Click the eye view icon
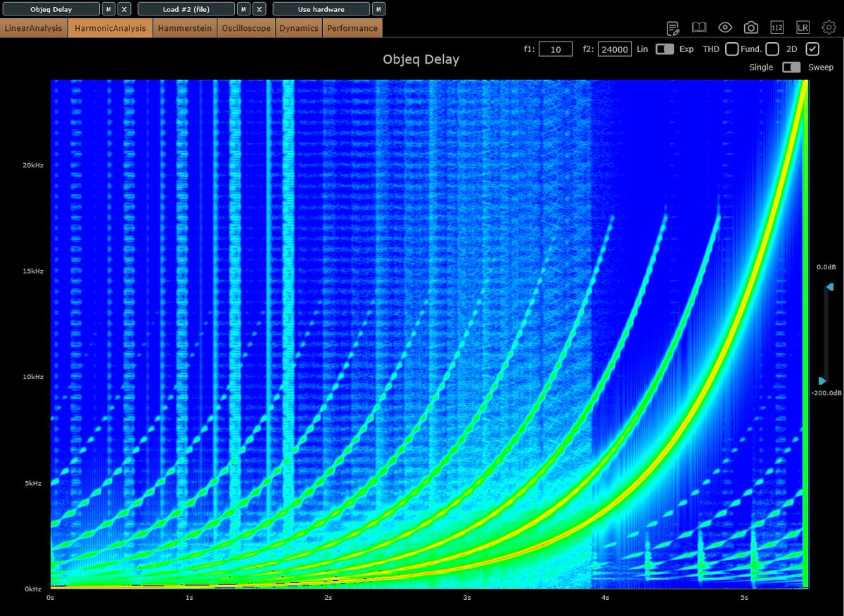This screenshot has width=844, height=616. pyautogui.click(x=725, y=28)
